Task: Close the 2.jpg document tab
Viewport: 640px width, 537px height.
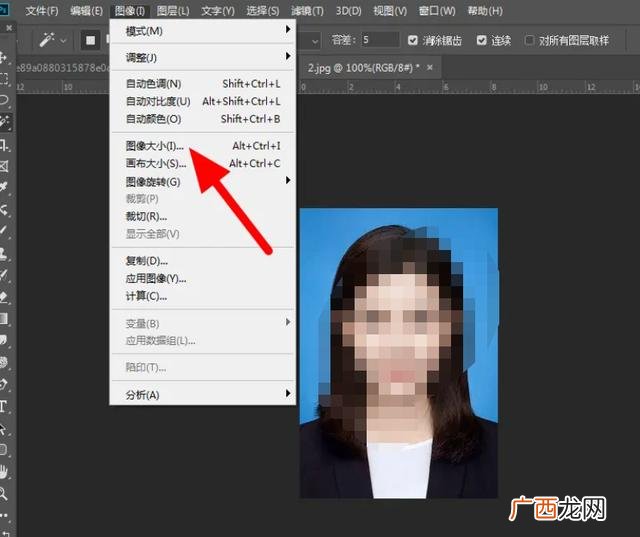Action: (x=429, y=67)
